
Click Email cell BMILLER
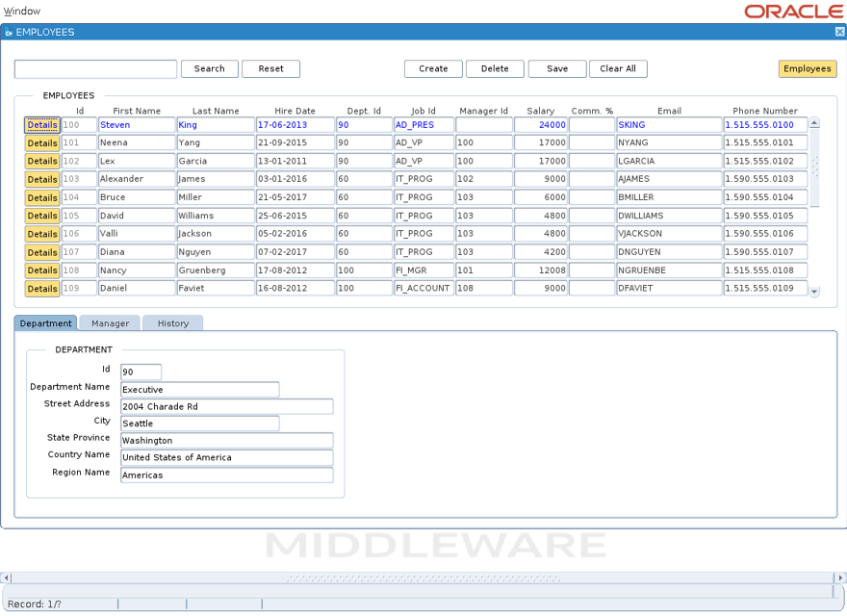tap(669, 197)
